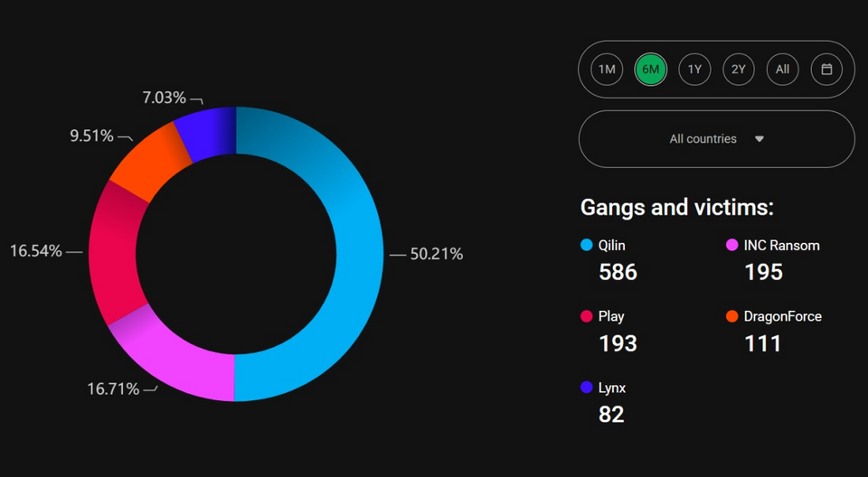This screenshot has width=868, height=477.
Task: Switch to the 1Y time range
Action: 694,70
